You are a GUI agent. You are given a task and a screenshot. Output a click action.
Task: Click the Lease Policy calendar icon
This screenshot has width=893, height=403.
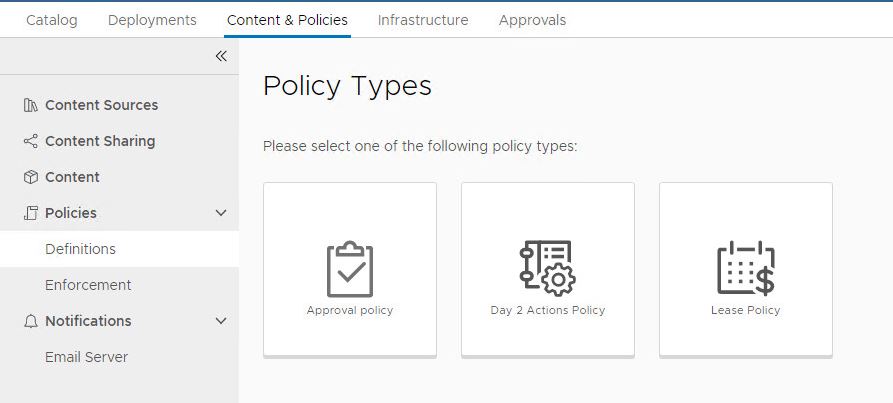point(745,268)
